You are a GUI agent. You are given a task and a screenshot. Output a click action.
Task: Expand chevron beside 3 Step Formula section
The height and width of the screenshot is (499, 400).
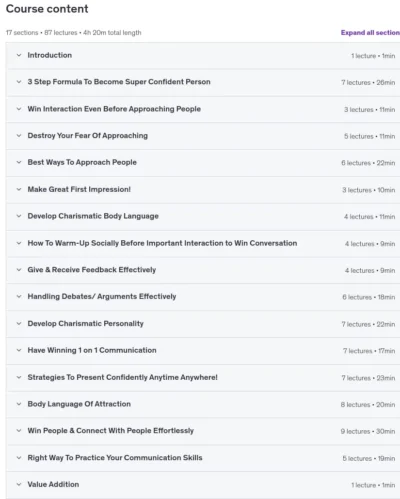pos(19,82)
